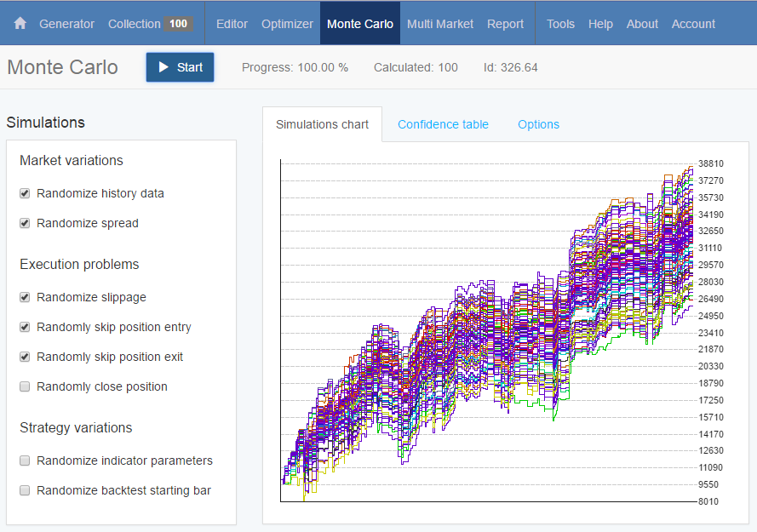757x532 pixels.
Task: Click the 20330 axis value
Action: coord(711,366)
